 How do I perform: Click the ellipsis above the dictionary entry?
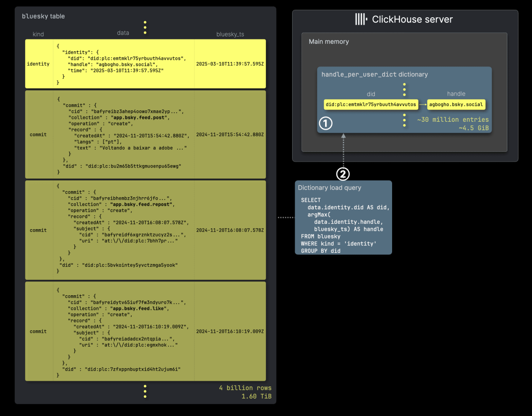(x=404, y=90)
